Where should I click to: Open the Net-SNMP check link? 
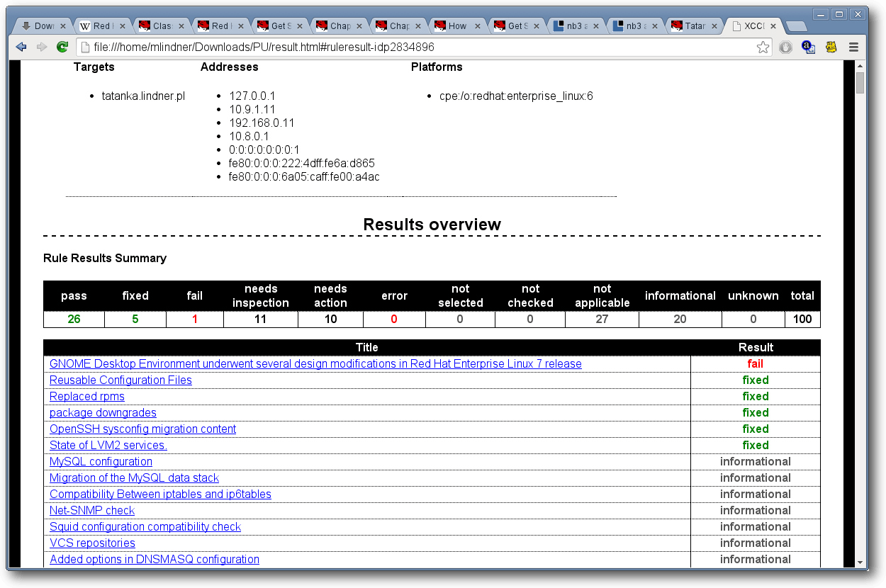tap(92, 511)
